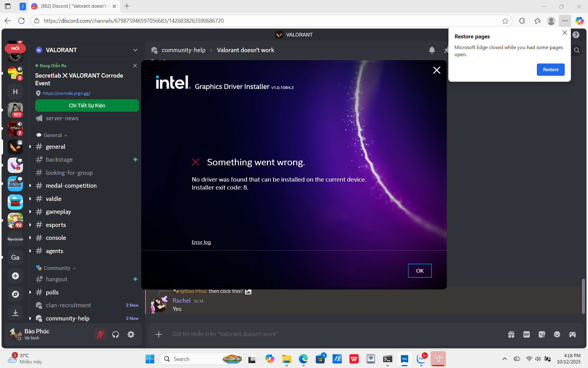The image size is (588, 368).
Task: Open the gift icon in chat bar
Action: tap(511, 334)
